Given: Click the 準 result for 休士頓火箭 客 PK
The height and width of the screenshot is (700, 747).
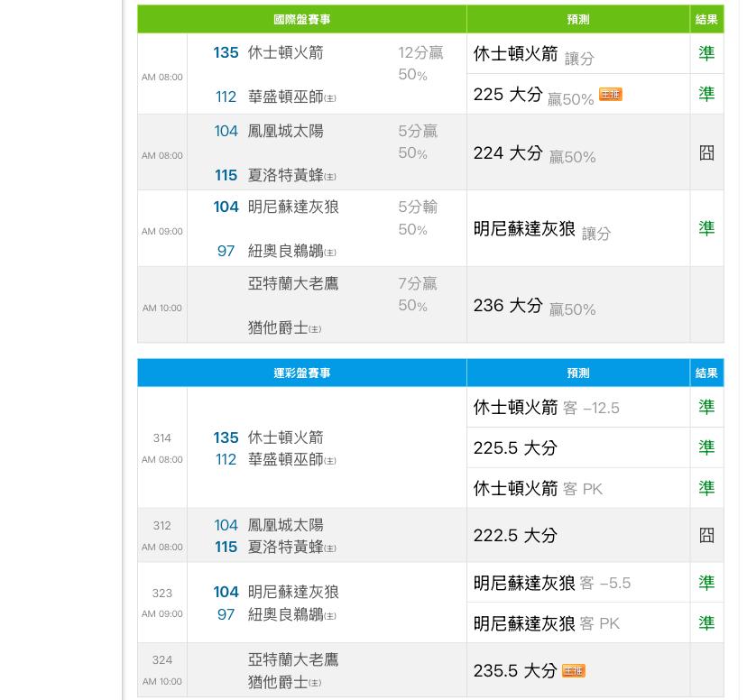Looking at the screenshot, I should pos(706,488).
